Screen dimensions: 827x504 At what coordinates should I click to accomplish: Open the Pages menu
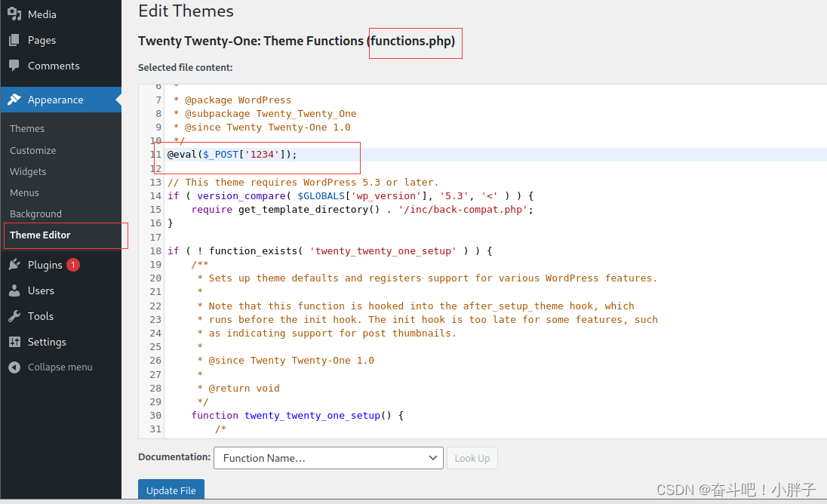coord(42,40)
